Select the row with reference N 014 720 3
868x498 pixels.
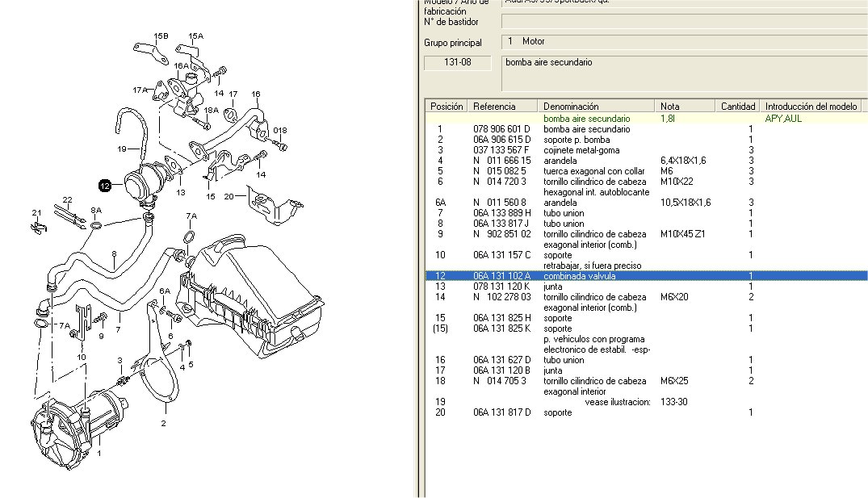(646, 187)
